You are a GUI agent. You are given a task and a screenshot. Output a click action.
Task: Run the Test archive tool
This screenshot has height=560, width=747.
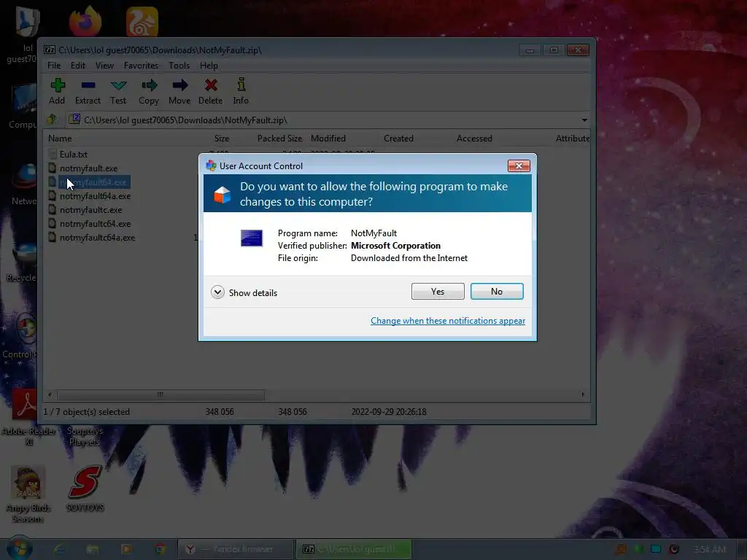118,91
